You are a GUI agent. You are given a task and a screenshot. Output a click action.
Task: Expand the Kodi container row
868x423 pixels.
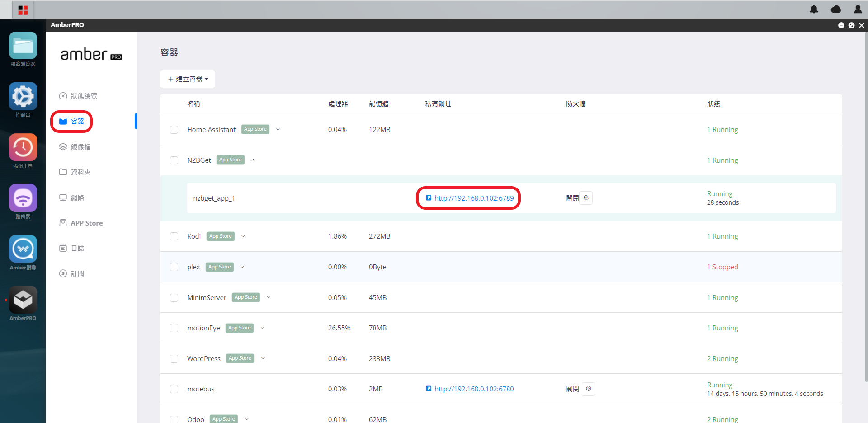pyautogui.click(x=243, y=236)
